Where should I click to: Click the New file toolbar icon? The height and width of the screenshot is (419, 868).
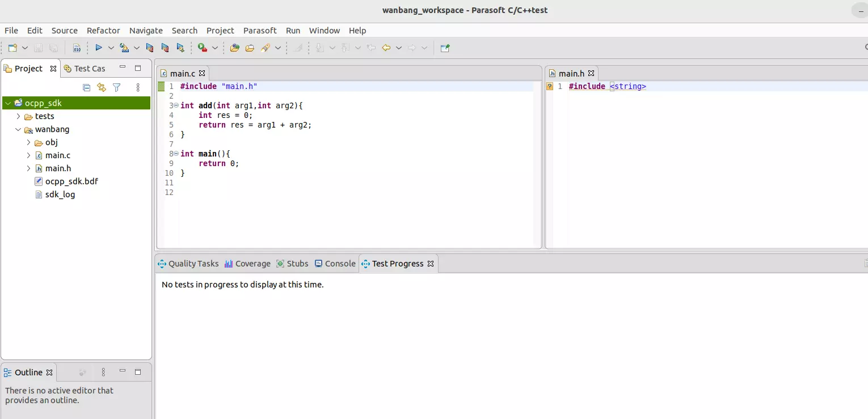[12, 48]
